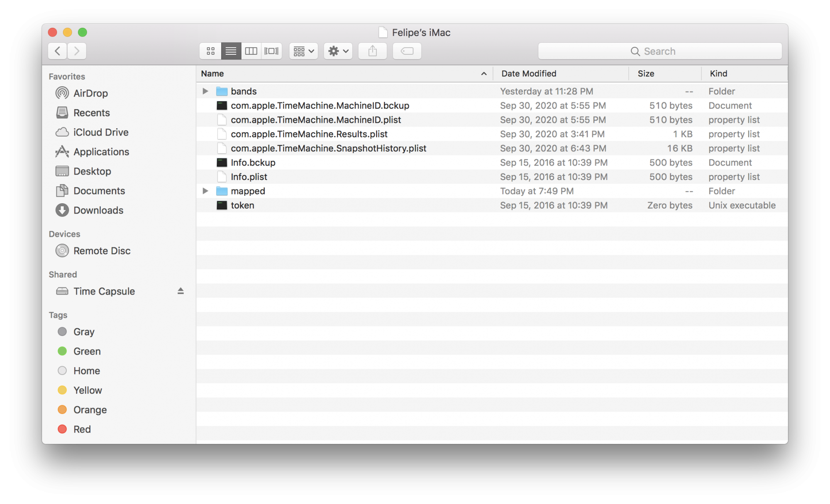Open Desktop in the sidebar
Image resolution: width=830 pixels, height=504 pixels.
coord(92,171)
